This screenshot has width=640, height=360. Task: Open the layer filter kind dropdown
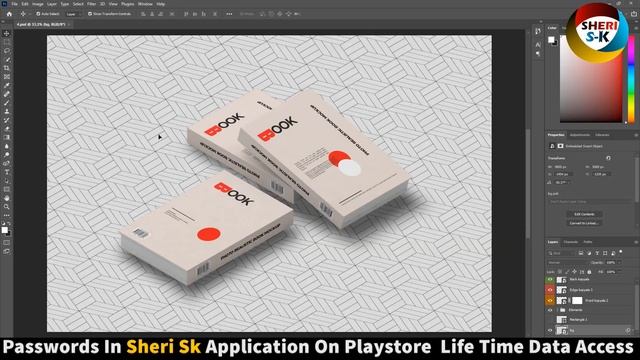click(x=561, y=253)
